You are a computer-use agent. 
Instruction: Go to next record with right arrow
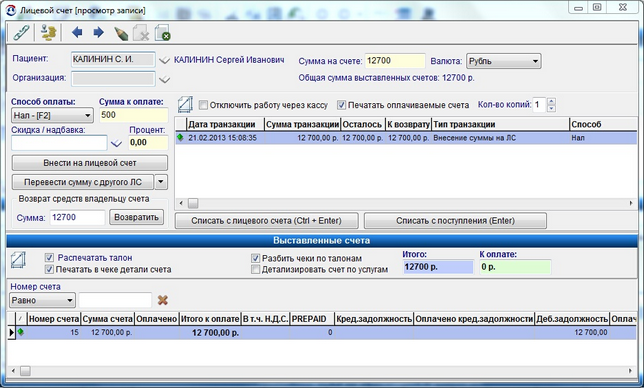tap(99, 32)
